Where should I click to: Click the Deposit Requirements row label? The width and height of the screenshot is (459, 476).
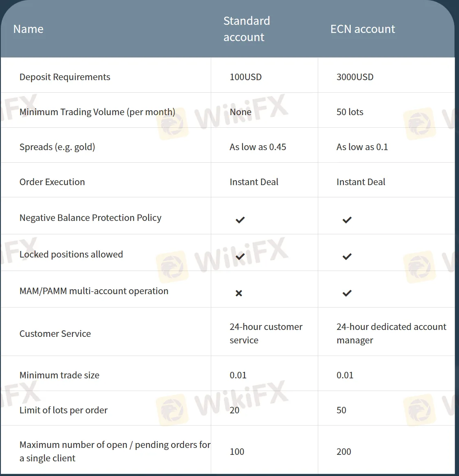[65, 77]
